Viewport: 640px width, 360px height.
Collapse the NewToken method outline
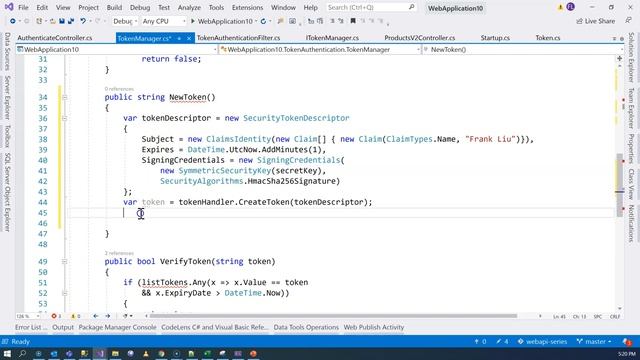pos(64,97)
